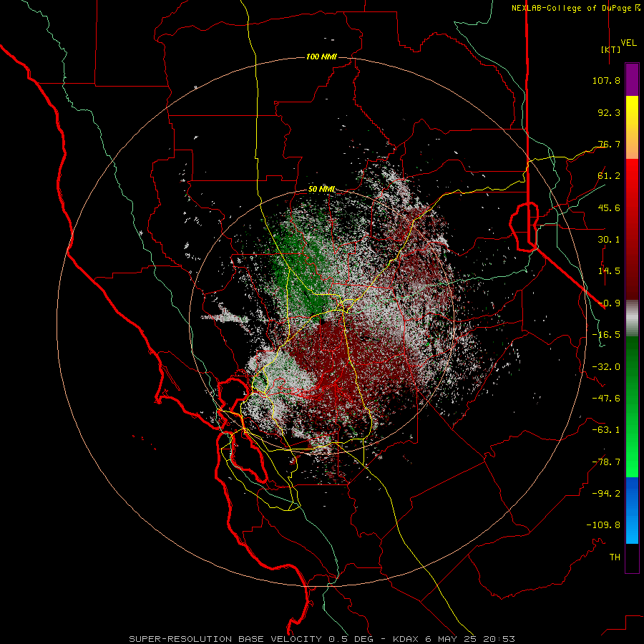Click the Super-Resolution Base Velocity caption text

coord(225,639)
